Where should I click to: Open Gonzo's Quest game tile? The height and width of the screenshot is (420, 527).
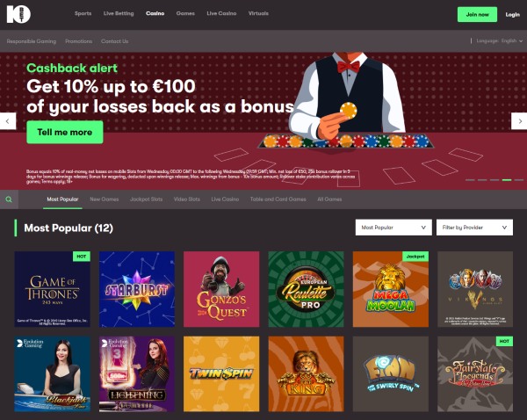coord(221,289)
